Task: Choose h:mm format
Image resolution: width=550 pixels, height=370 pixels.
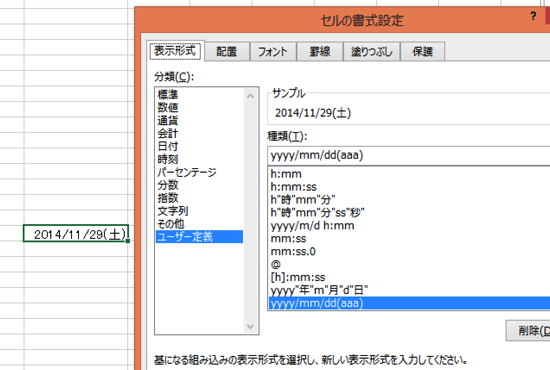Action: (x=409, y=174)
